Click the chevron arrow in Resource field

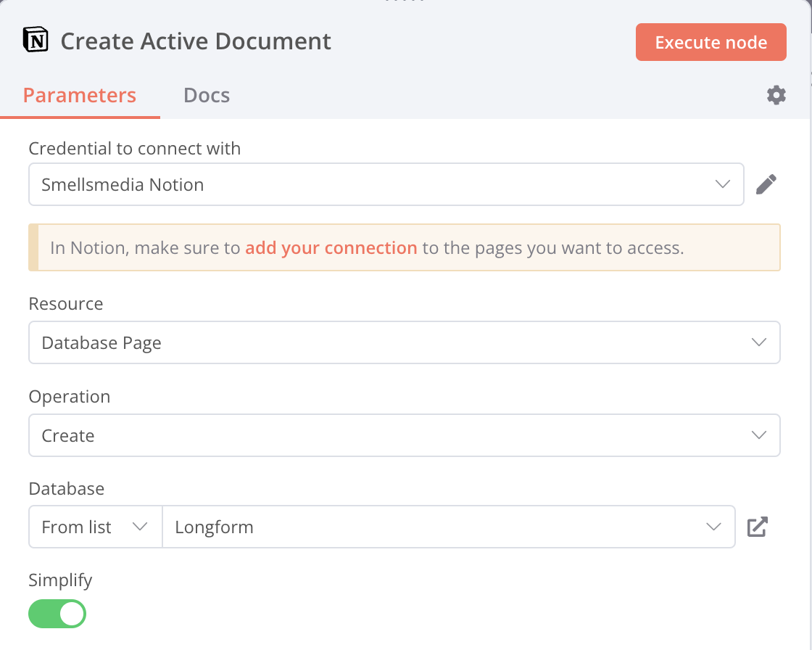click(x=758, y=342)
